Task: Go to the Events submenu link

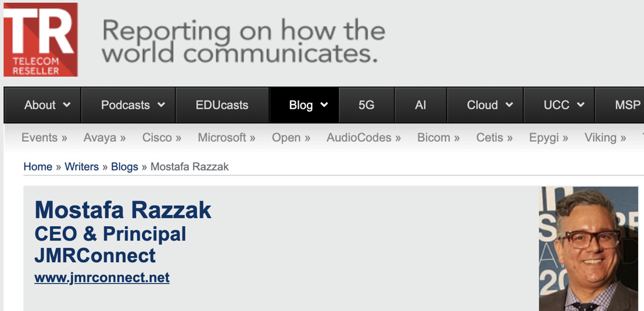Action: point(44,138)
